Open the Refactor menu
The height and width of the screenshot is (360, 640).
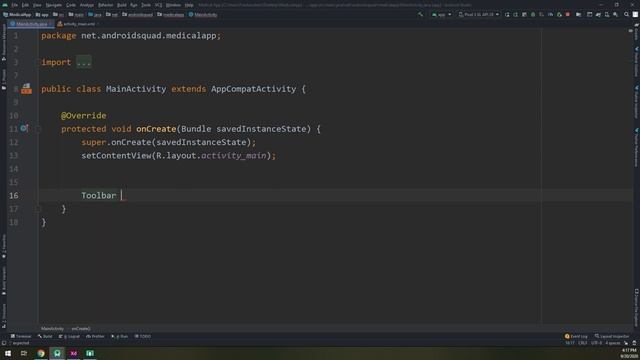pyautogui.click(x=105, y=5)
